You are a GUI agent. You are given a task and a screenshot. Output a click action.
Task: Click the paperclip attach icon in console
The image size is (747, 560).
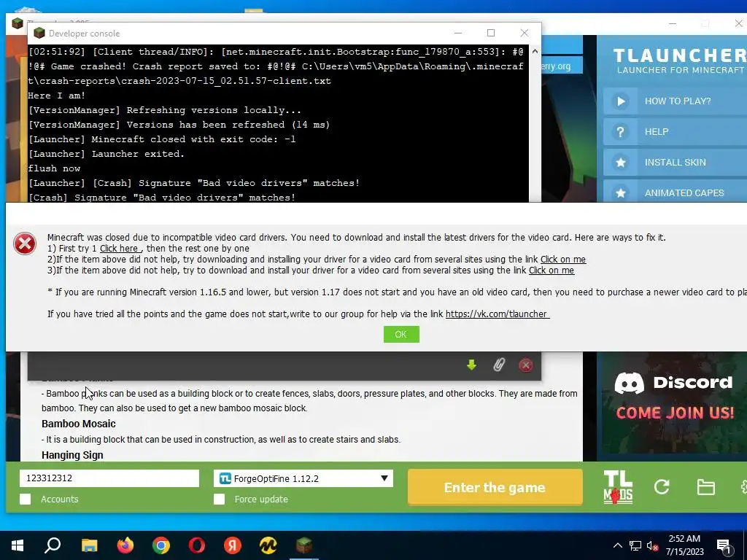tap(498, 365)
